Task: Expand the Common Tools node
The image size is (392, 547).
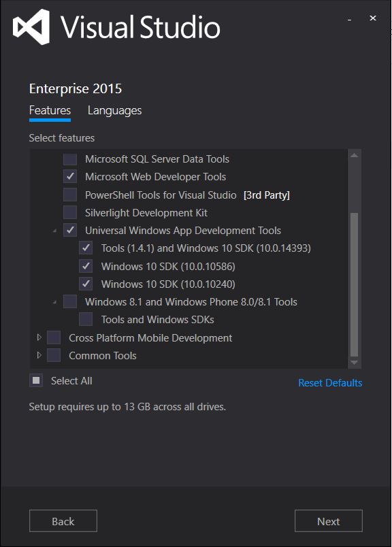Action: click(39, 355)
